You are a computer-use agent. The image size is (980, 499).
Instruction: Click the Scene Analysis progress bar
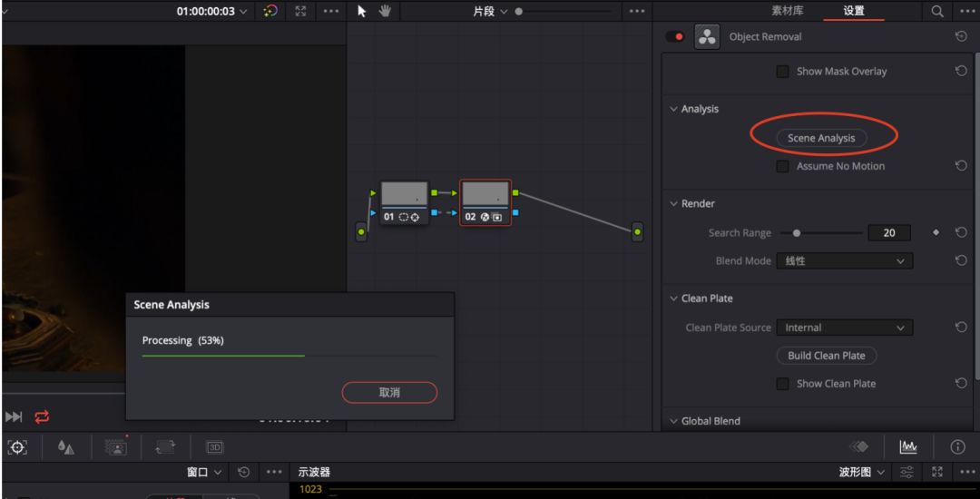click(x=290, y=356)
